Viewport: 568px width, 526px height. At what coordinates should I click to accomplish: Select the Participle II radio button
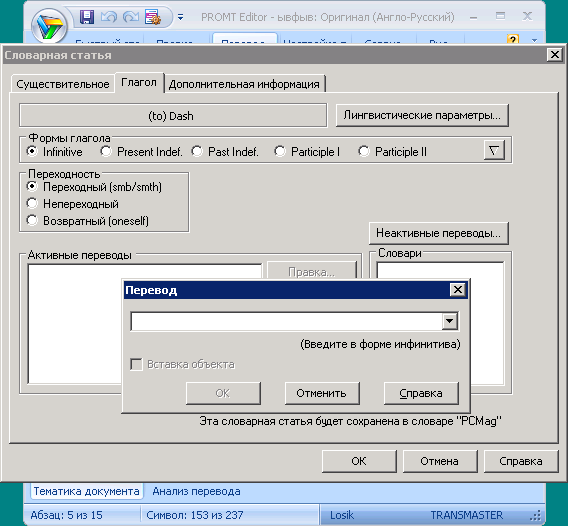point(393,151)
